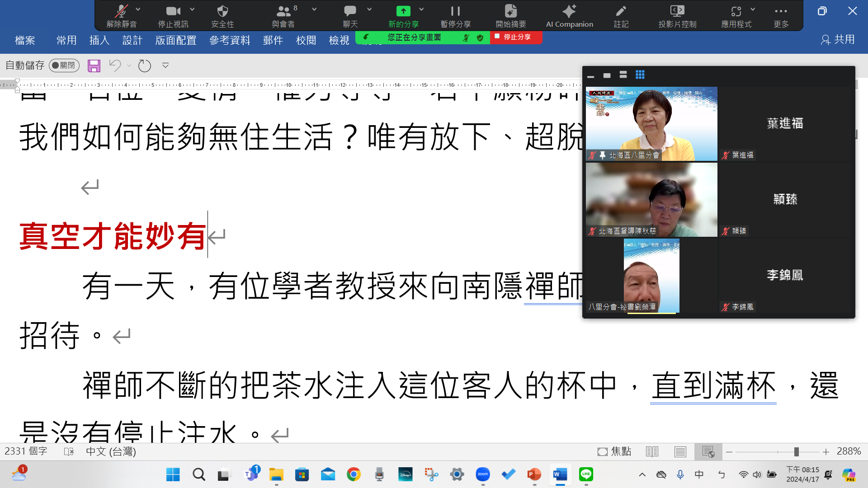Click the language 中文 (台灣) indicator

pos(111,451)
